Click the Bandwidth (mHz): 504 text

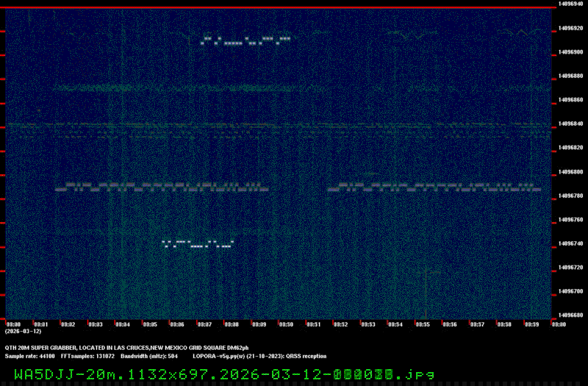(x=149, y=356)
